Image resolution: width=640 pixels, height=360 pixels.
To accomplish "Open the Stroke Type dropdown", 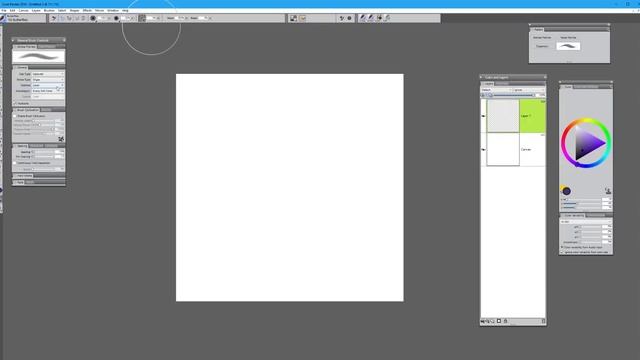I will 48,80.
